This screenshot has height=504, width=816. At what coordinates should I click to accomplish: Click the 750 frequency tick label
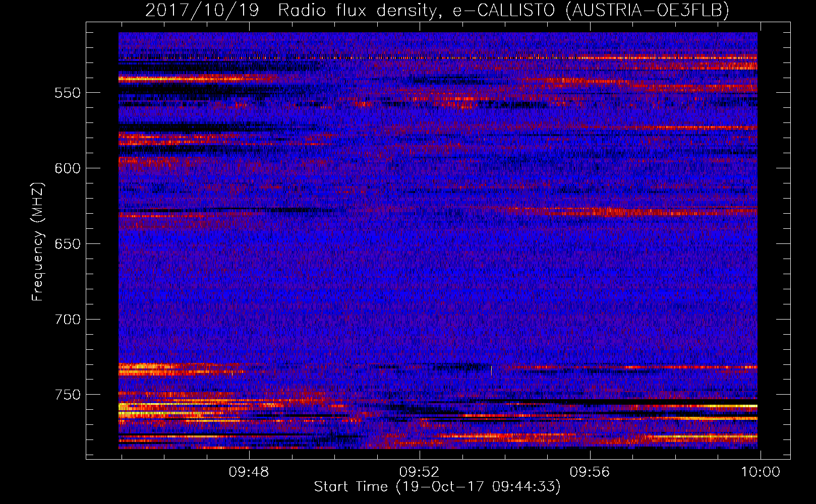(x=68, y=395)
